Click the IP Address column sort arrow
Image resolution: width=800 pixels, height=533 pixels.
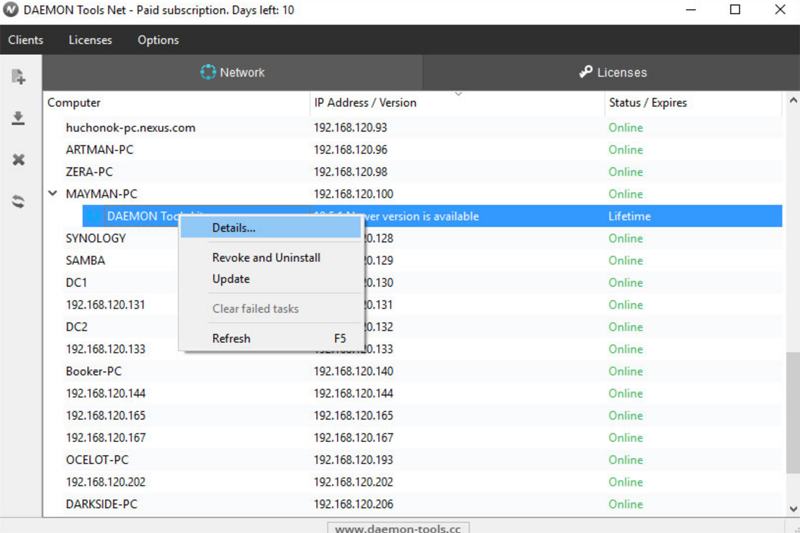[x=458, y=94]
